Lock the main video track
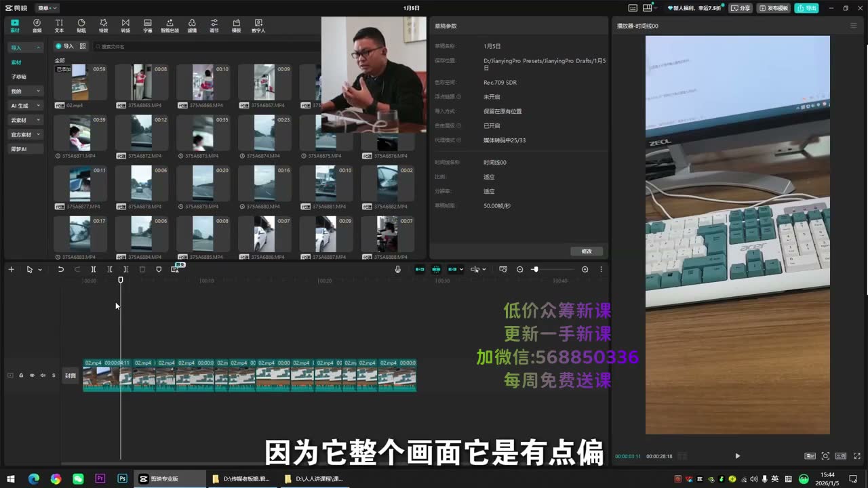 (x=21, y=375)
